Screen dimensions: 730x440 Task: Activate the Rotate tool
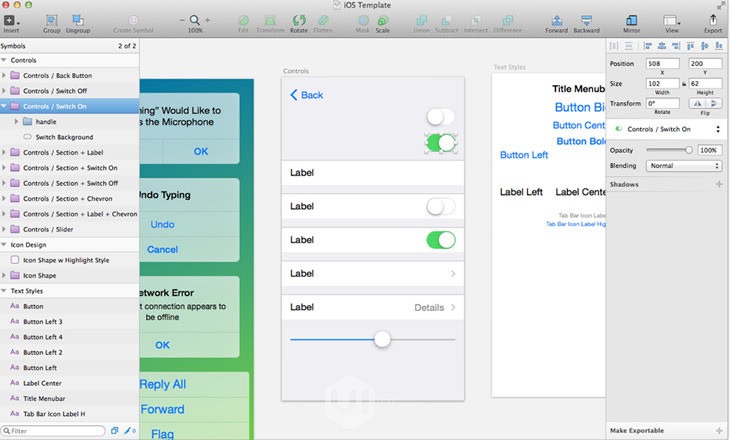(299, 20)
